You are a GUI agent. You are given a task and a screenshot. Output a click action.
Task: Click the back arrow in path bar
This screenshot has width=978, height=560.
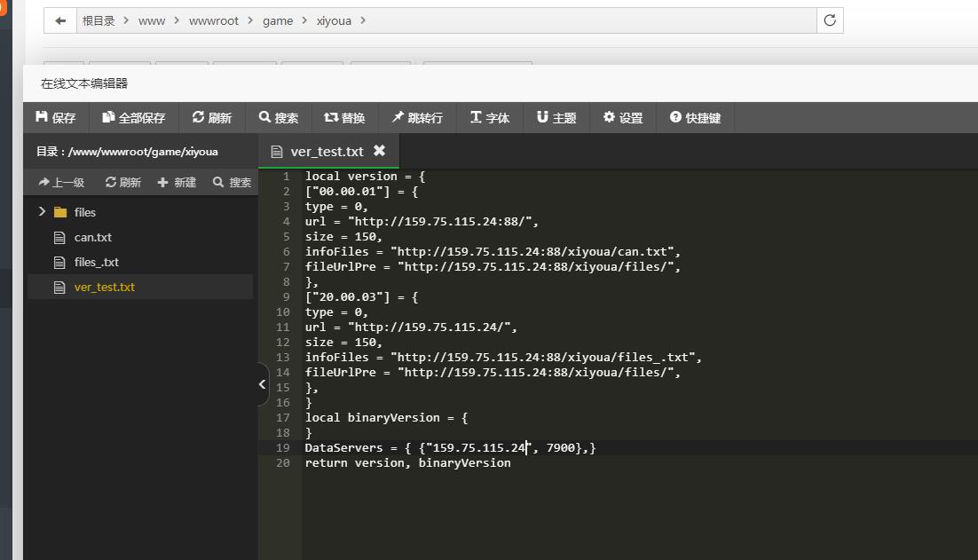click(60, 20)
